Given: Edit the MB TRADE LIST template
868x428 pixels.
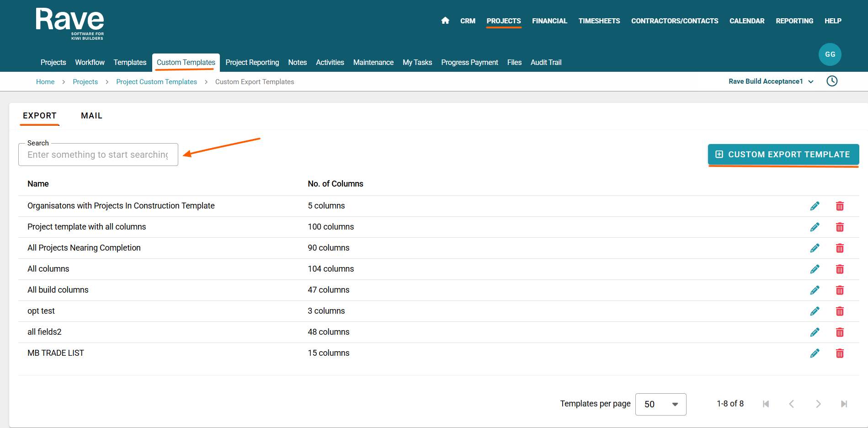Looking at the screenshot, I should 815,353.
